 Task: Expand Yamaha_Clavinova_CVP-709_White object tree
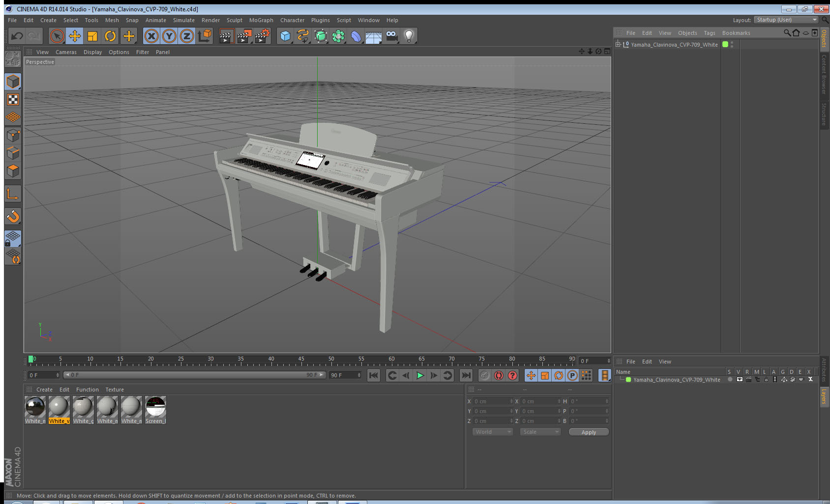618,44
